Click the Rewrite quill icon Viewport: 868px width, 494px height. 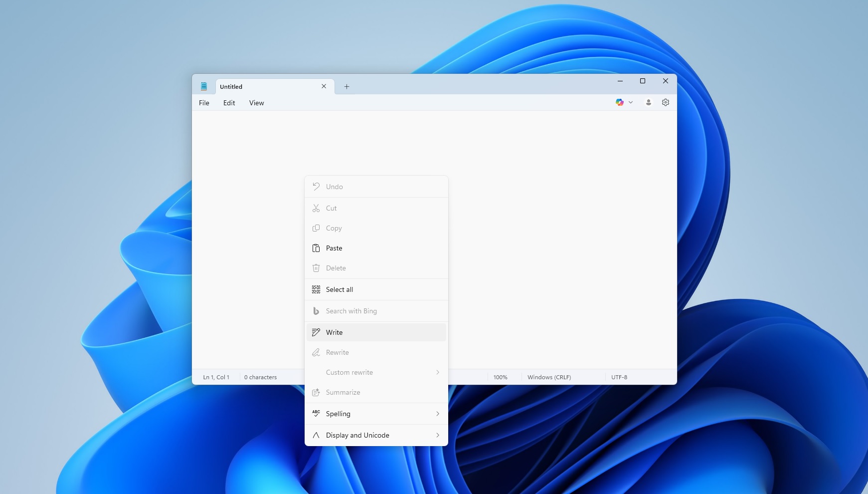317,352
